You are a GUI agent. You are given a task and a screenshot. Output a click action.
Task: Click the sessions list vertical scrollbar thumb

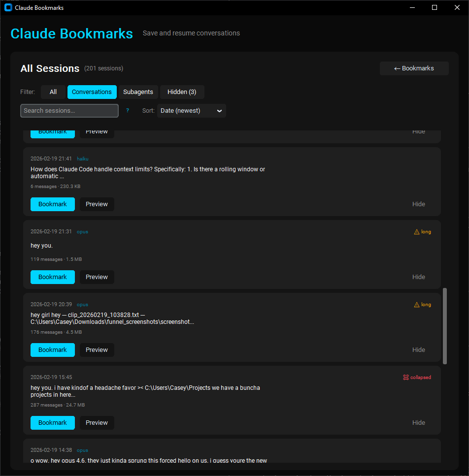pyautogui.click(x=445, y=326)
